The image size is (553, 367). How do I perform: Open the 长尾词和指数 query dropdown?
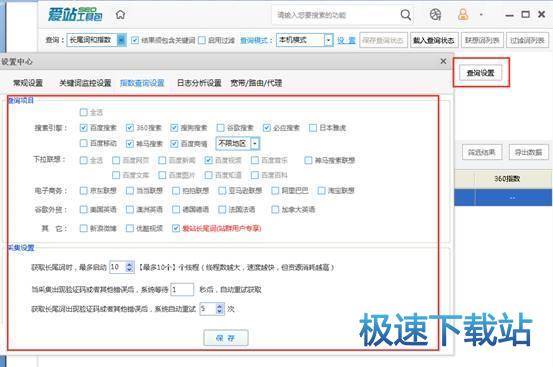pyautogui.click(x=121, y=40)
